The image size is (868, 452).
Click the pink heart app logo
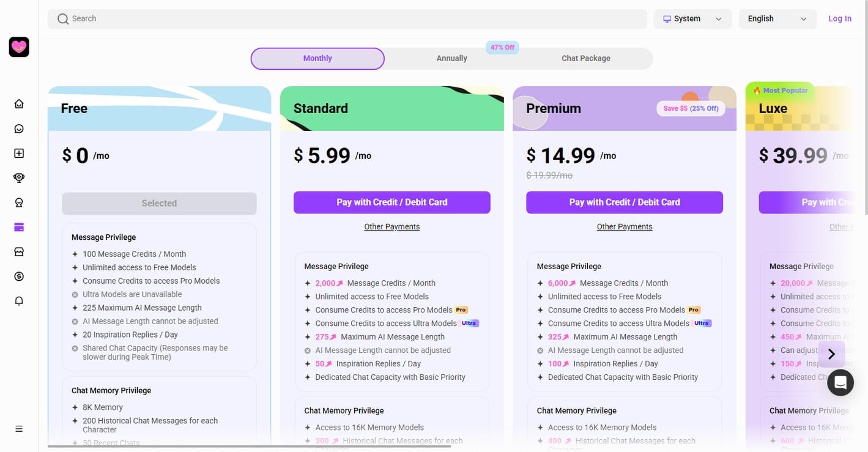click(19, 47)
